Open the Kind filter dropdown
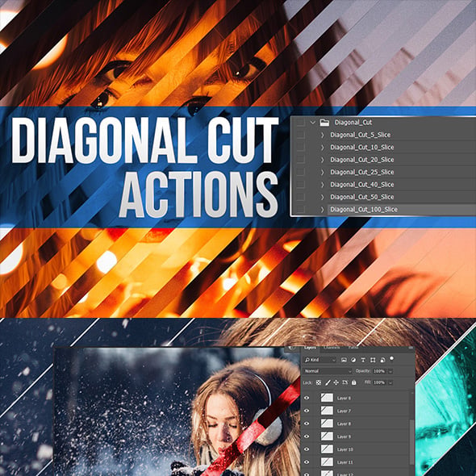Screen dimensions: 476x476 click(x=320, y=360)
